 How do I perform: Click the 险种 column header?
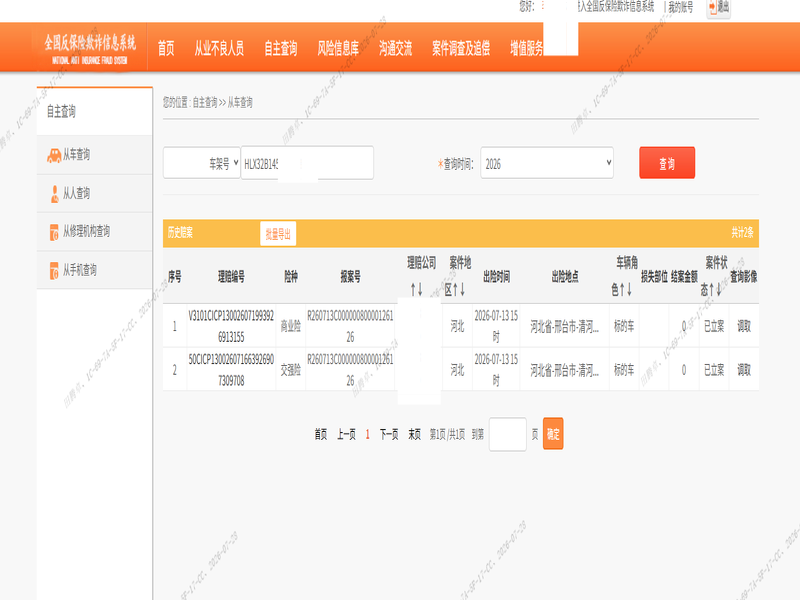pos(291,277)
